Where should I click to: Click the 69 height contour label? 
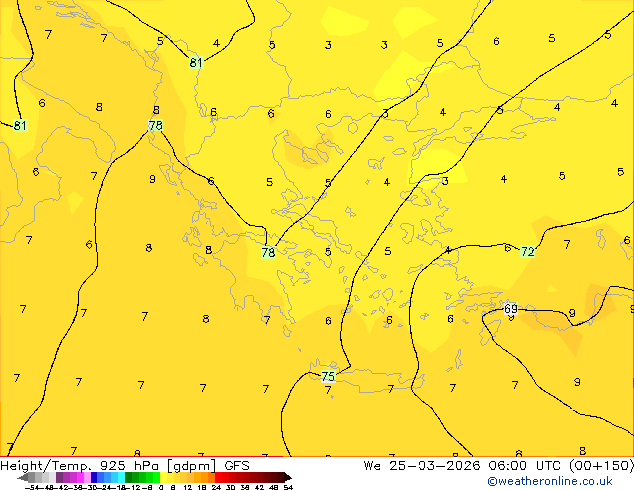point(511,309)
